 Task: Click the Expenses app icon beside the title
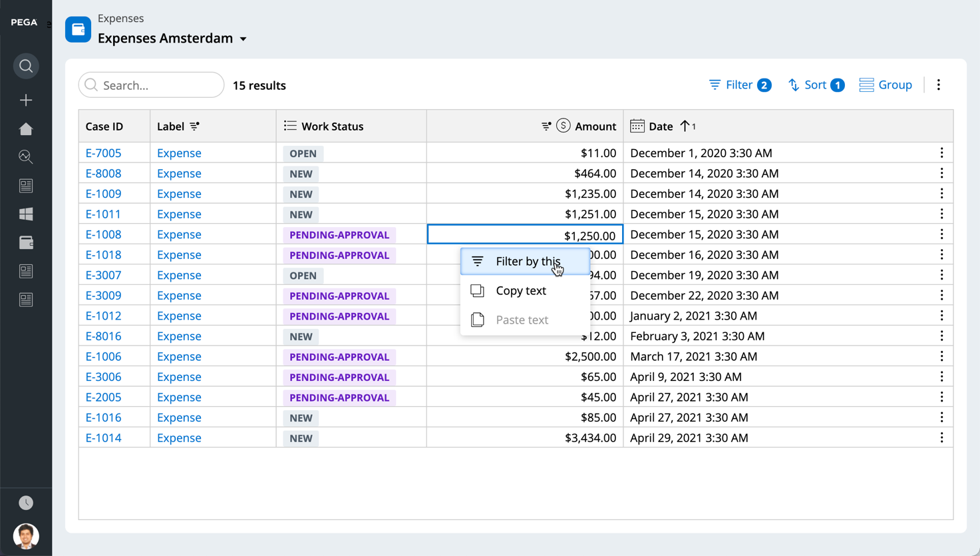coord(78,29)
